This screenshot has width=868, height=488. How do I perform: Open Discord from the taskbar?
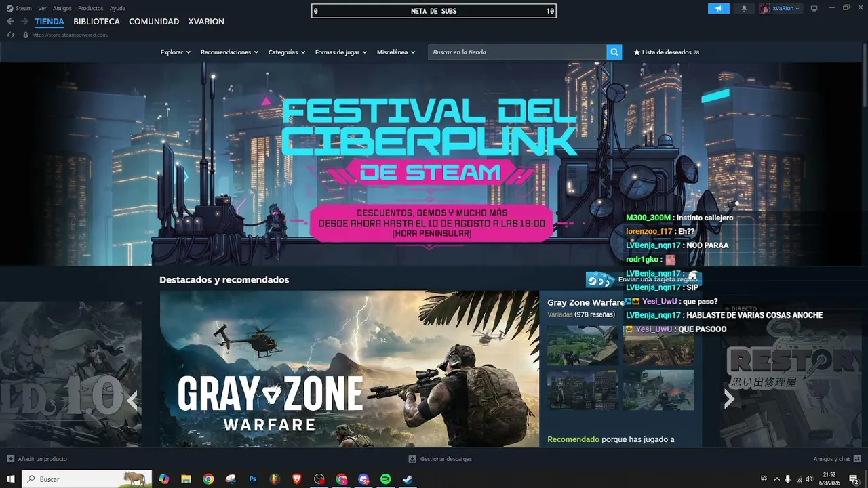tap(363, 479)
